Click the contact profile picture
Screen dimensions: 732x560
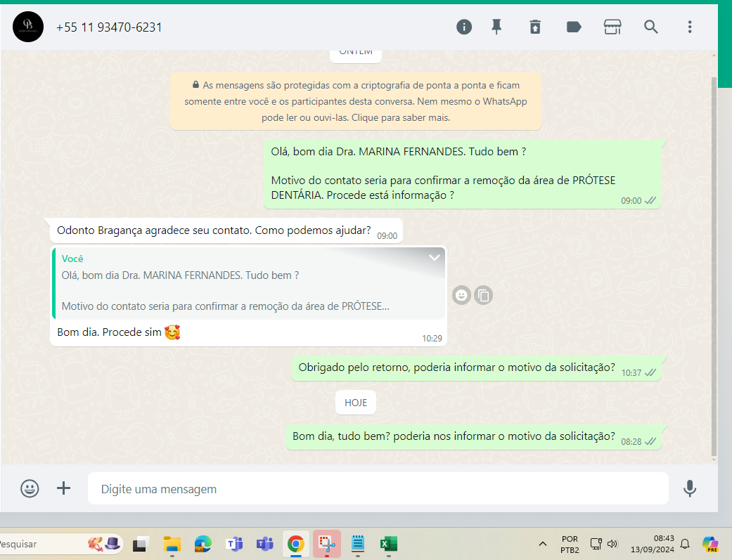tap(28, 27)
